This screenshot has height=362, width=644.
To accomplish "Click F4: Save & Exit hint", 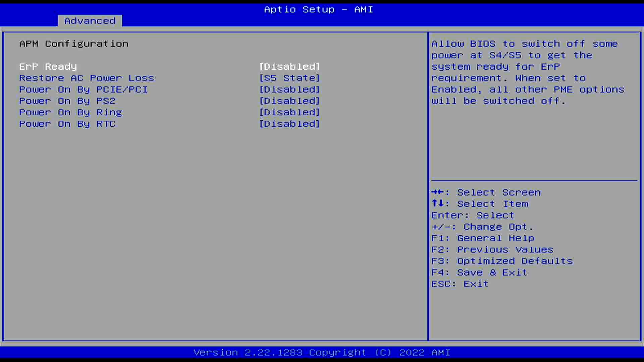I will tap(479, 273).
